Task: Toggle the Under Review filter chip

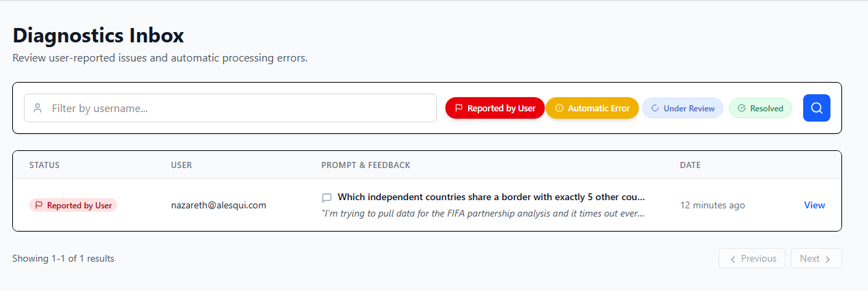Action: [682, 108]
